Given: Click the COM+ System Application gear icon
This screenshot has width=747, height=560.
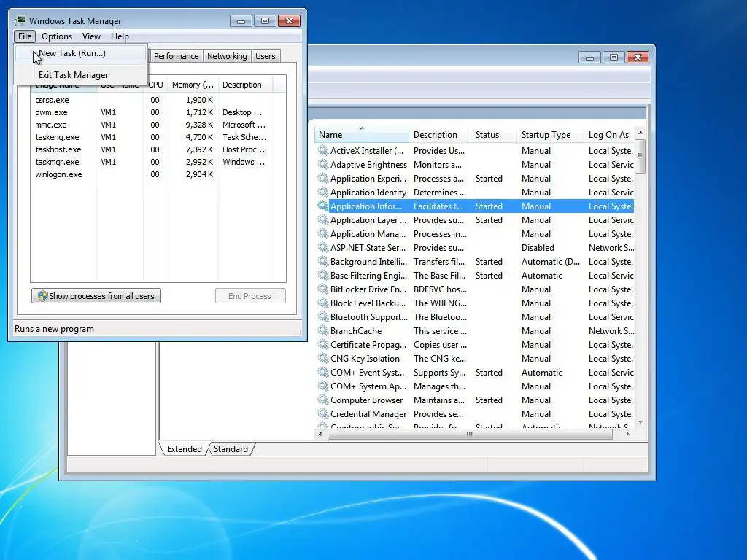Looking at the screenshot, I should tap(323, 385).
